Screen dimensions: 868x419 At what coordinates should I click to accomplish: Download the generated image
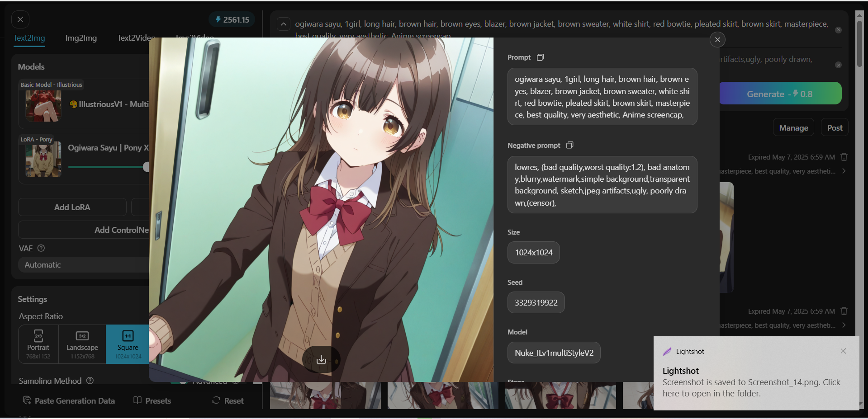coord(321,359)
